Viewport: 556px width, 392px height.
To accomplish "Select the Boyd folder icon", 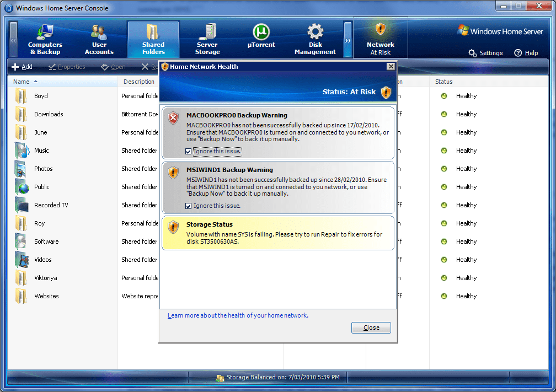I will pos(21,96).
